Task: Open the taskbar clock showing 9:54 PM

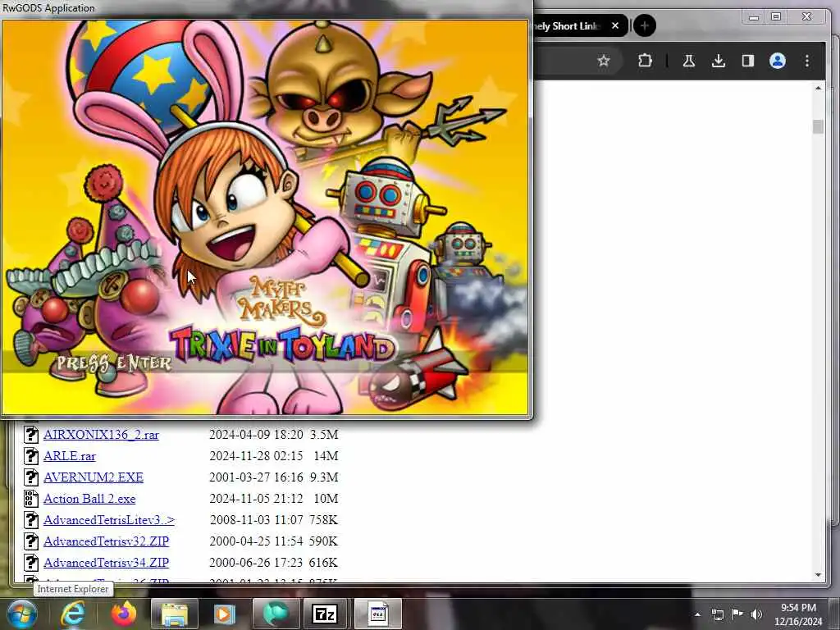Action: pos(798,614)
